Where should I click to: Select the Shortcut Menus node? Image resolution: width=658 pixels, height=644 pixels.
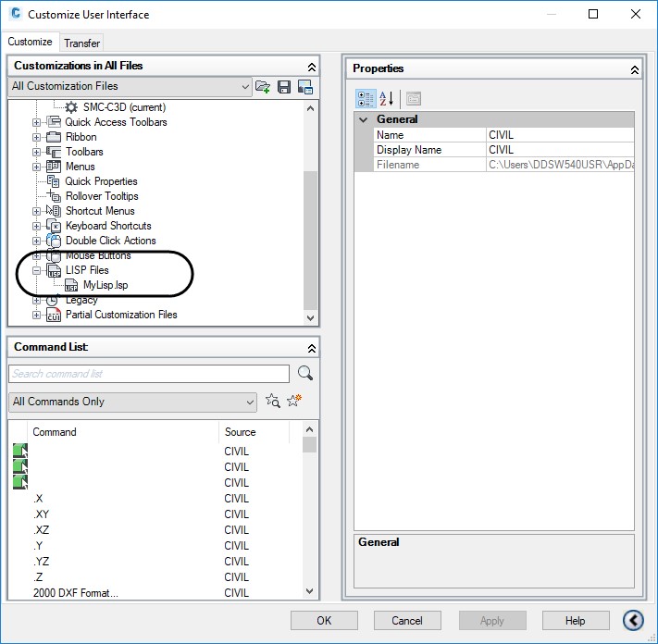click(x=100, y=211)
